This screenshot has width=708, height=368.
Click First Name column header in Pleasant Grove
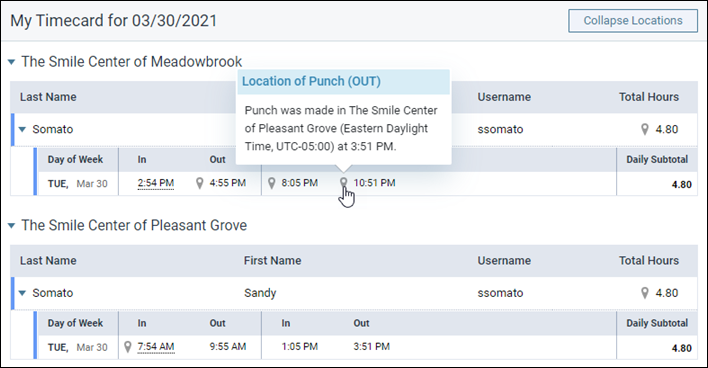[x=272, y=261]
